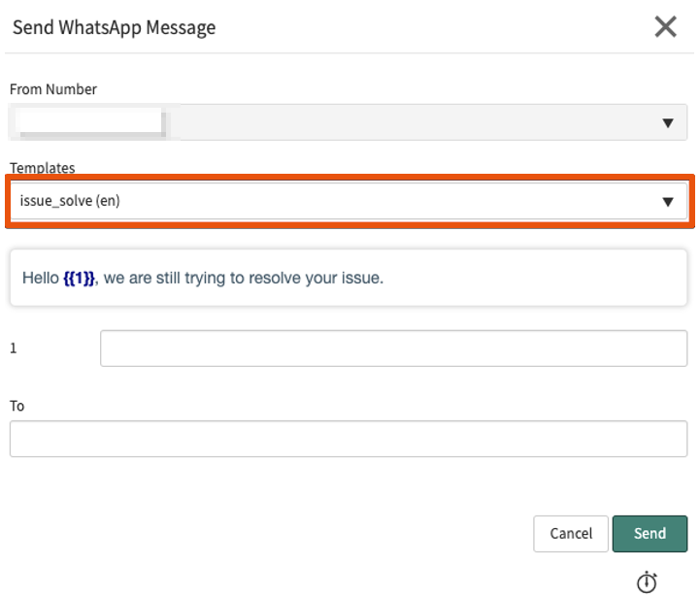The width and height of the screenshot is (700, 597).
Task: Focus the variable 1 input field
Action: (x=393, y=348)
